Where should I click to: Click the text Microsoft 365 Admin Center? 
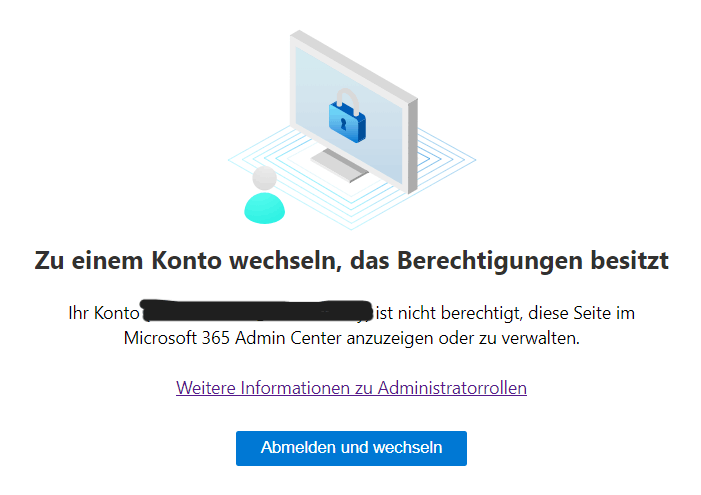(x=233, y=338)
